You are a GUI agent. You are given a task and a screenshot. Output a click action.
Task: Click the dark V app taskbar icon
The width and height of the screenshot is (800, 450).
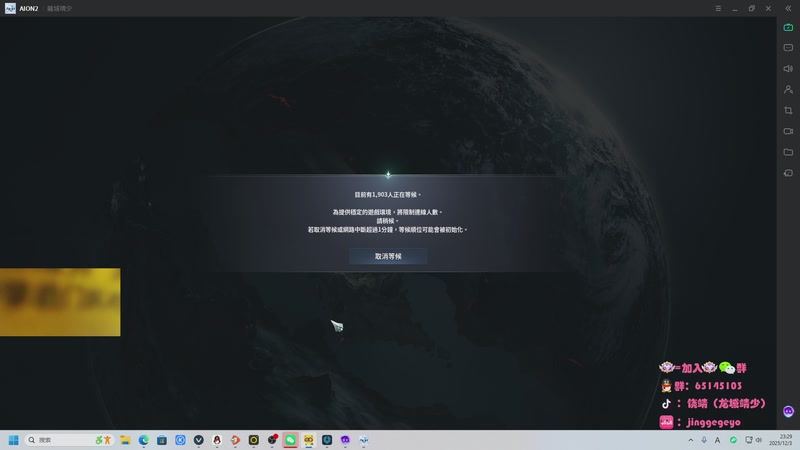(199, 440)
